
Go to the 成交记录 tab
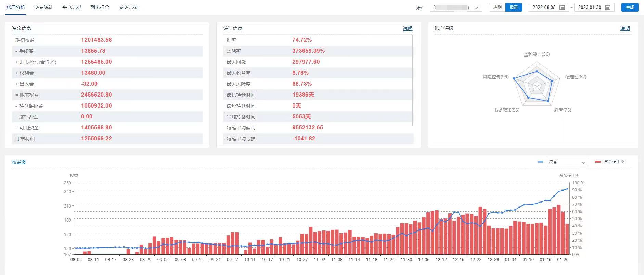pos(128,7)
